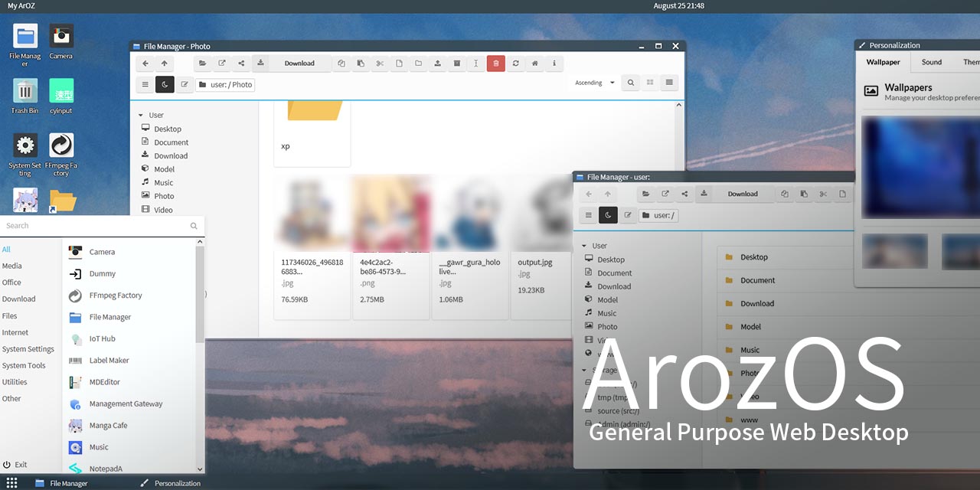Collapse the User tree in the Photo file manager
The height and width of the screenshot is (490, 980).
(142, 116)
